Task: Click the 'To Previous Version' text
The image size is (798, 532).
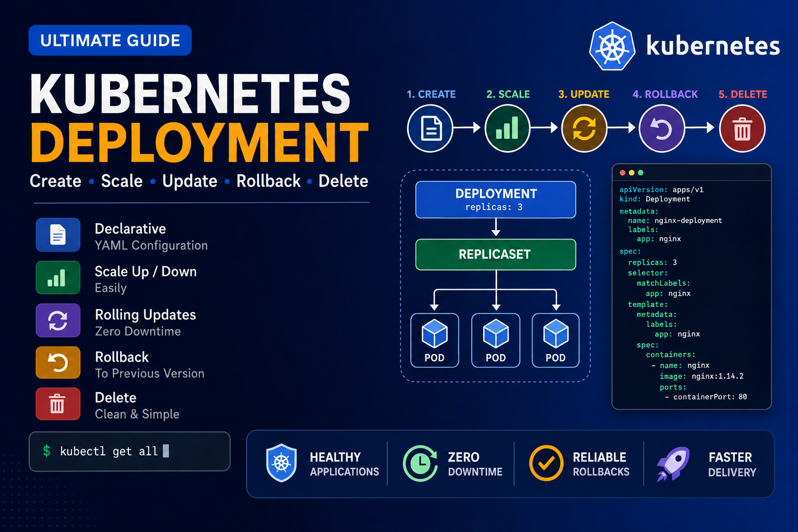Action: point(150,374)
